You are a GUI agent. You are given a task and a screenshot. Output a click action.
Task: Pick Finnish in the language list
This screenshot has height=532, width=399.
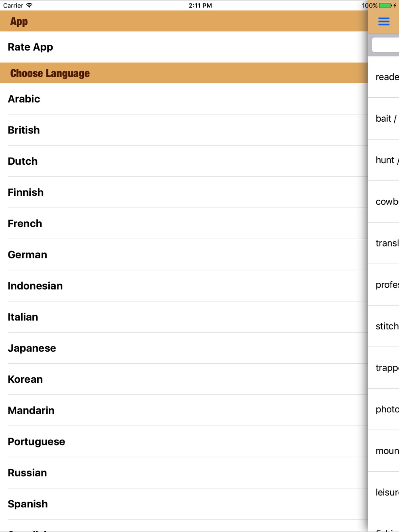(x=184, y=192)
